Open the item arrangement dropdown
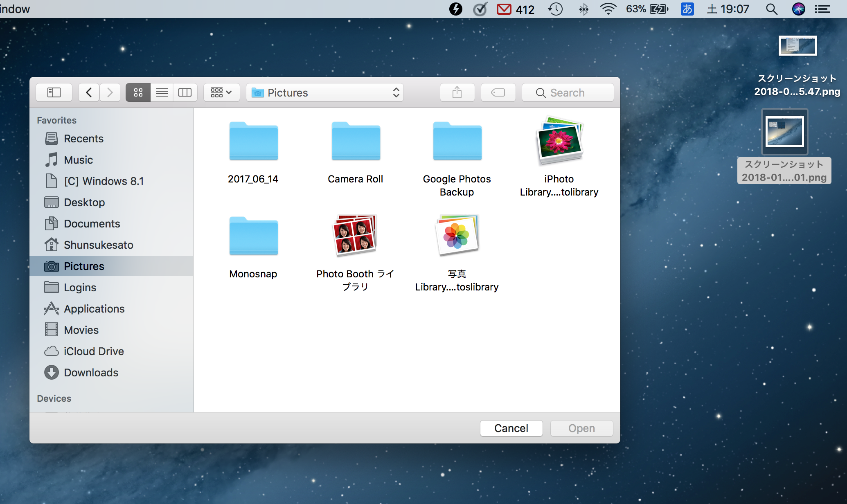Image resolution: width=847 pixels, height=504 pixels. [221, 92]
